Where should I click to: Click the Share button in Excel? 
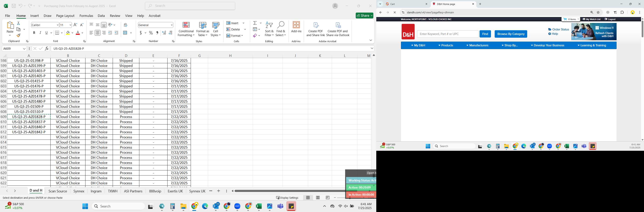click(364, 16)
